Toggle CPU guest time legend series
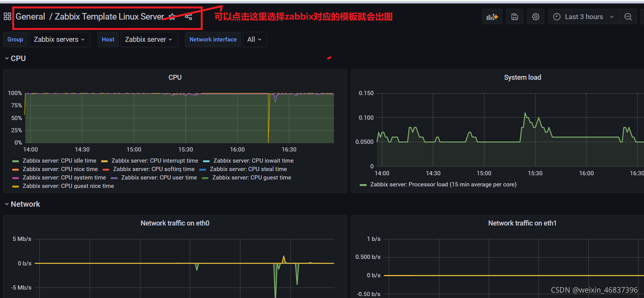 click(x=251, y=178)
